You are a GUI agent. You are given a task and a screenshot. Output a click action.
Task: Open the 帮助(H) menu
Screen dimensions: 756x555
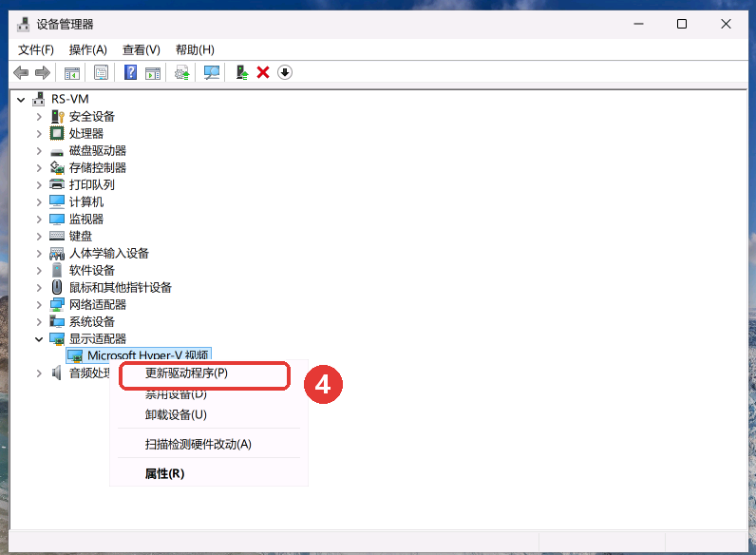(195, 49)
